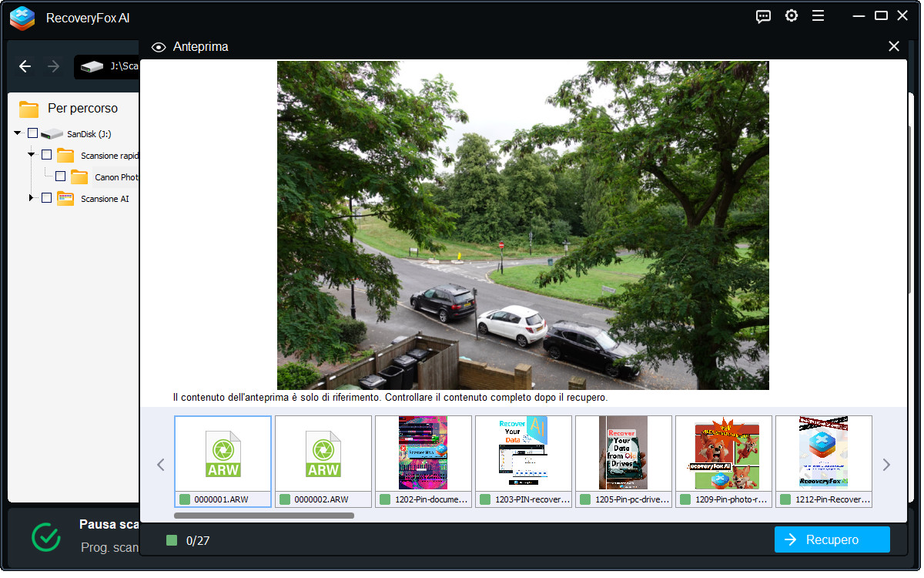Collapse the Scansione rapida folder
This screenshot has width=924, height=578.
(x=32, y=155)
